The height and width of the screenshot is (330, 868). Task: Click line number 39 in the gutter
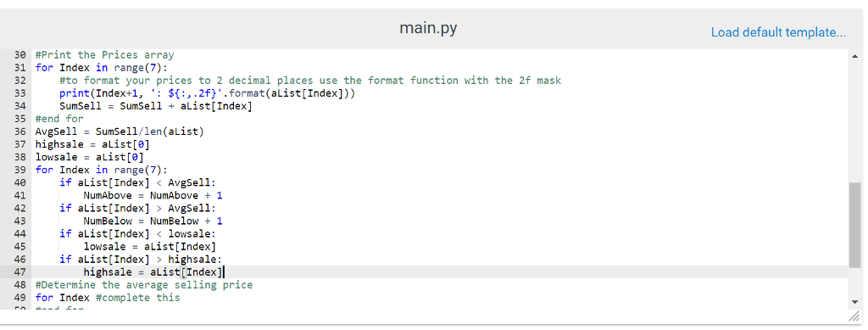coord(19,170)
